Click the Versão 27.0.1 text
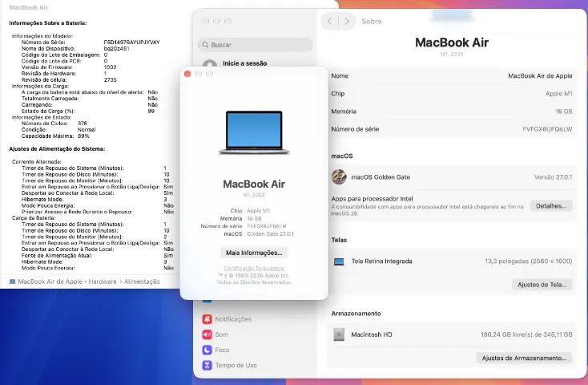 pos(553,177)
